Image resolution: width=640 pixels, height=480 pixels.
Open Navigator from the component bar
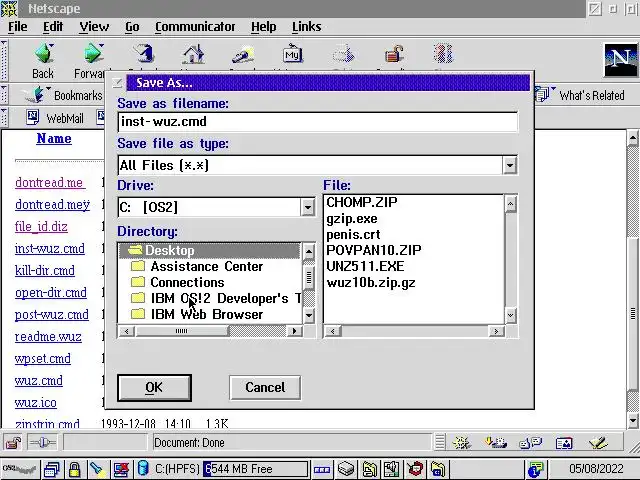coord(462,442)
